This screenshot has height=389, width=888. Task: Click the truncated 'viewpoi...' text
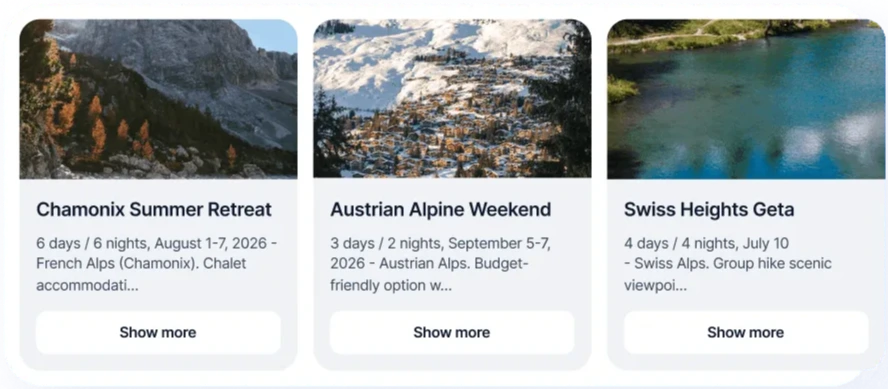(655, 285)
